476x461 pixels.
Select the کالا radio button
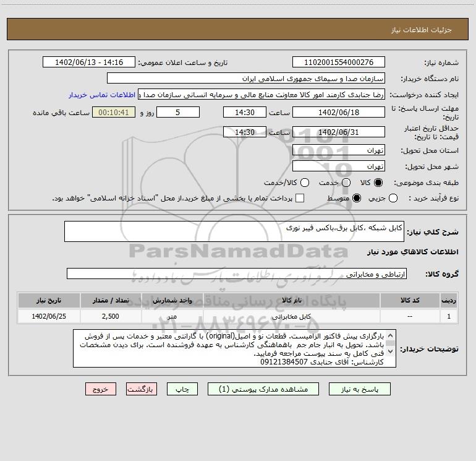click(x=378, y=183)
